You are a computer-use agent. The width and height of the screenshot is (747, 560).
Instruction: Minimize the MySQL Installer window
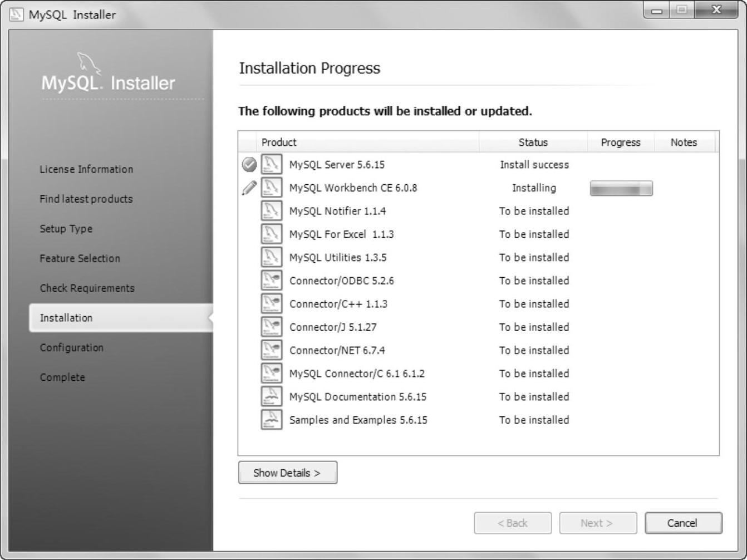657,11
